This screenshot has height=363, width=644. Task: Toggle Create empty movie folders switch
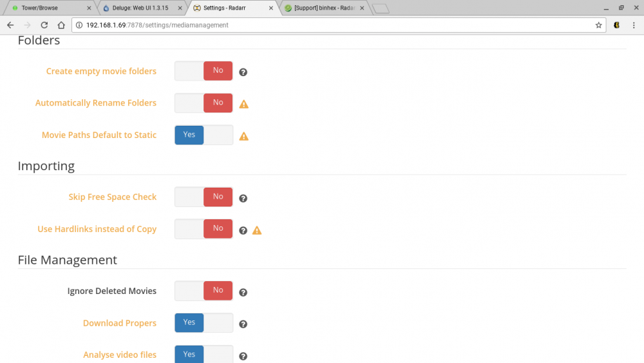204,71
